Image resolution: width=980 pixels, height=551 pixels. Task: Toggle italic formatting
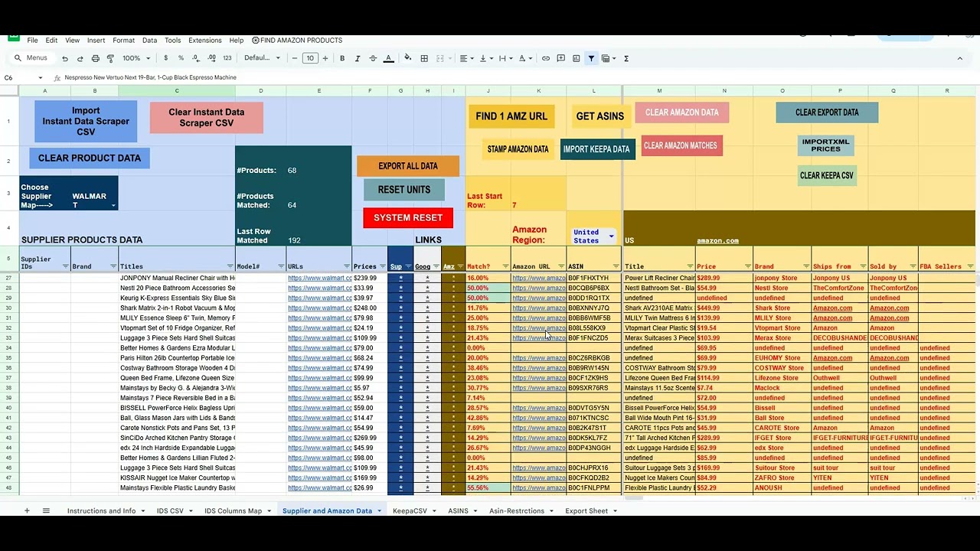tap(358, 58)
